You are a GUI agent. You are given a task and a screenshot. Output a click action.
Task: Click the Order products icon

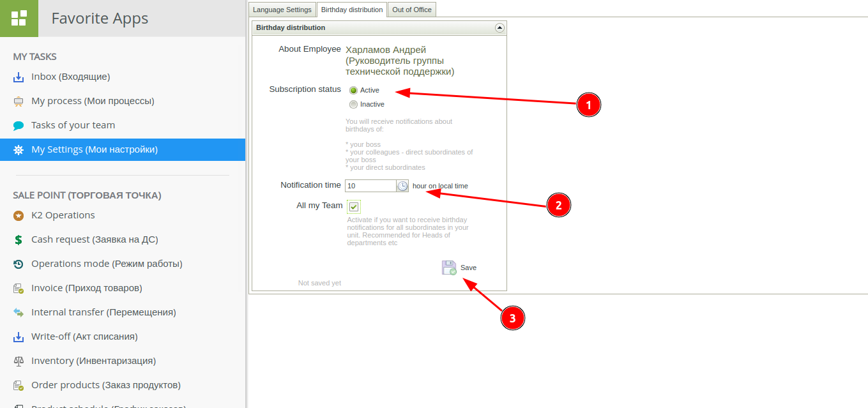point(19,385)
